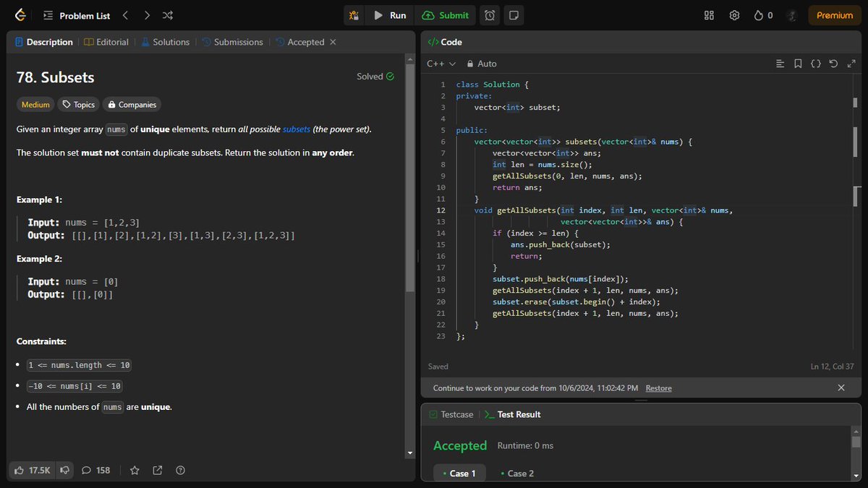The height and width of the screenshot is (488, 868).
Task: Click the 'return ans;' code line
Action: point(517,187)
